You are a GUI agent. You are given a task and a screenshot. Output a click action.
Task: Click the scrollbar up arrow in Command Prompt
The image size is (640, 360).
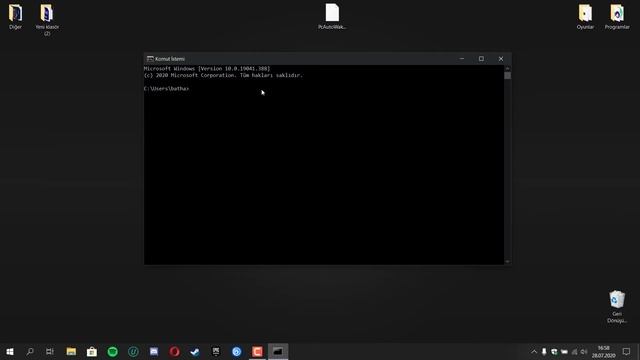507,68
